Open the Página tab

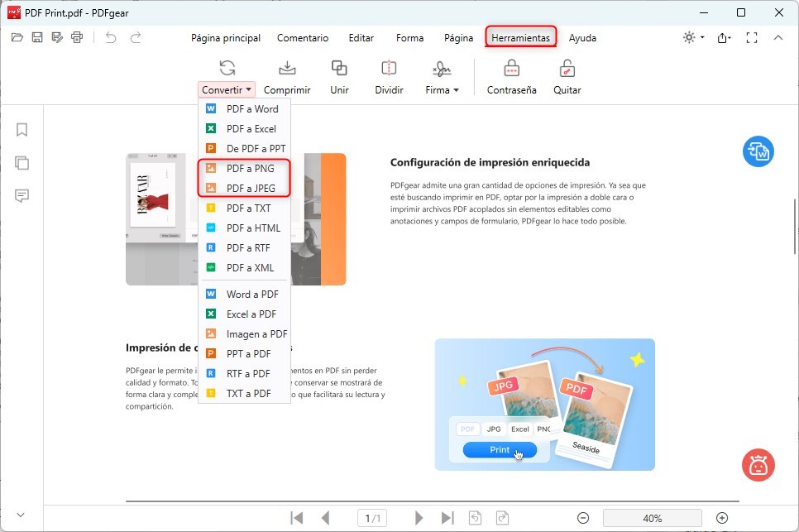click(x=458, y=38)
